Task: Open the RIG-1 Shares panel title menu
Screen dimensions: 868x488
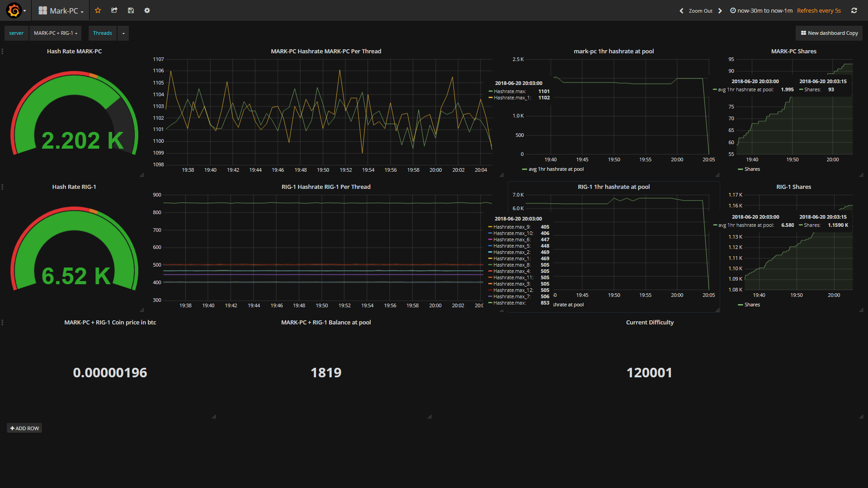Action: pyautogui.click(x=793, y=187)
